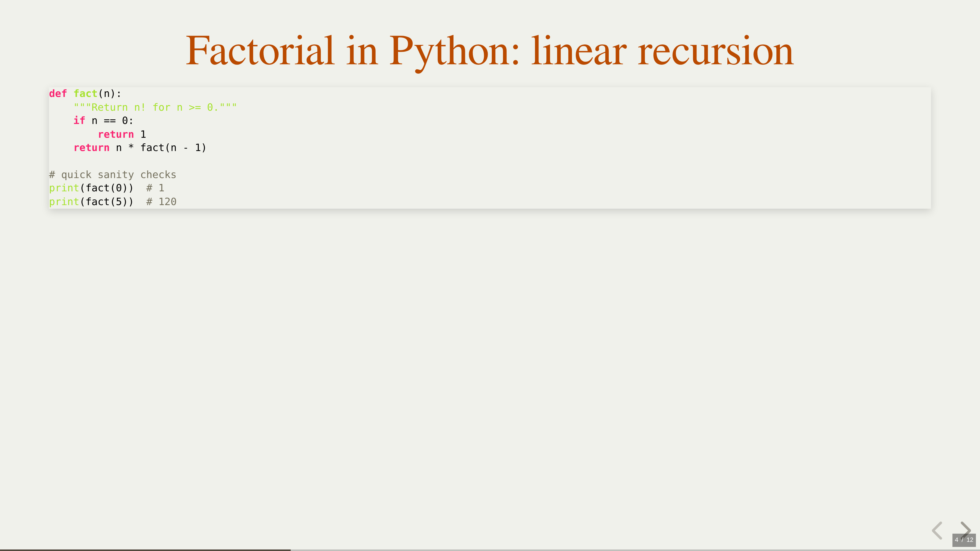Click the '# 120' output comment
The image size is (980, 551).
[x=161, y=202]
